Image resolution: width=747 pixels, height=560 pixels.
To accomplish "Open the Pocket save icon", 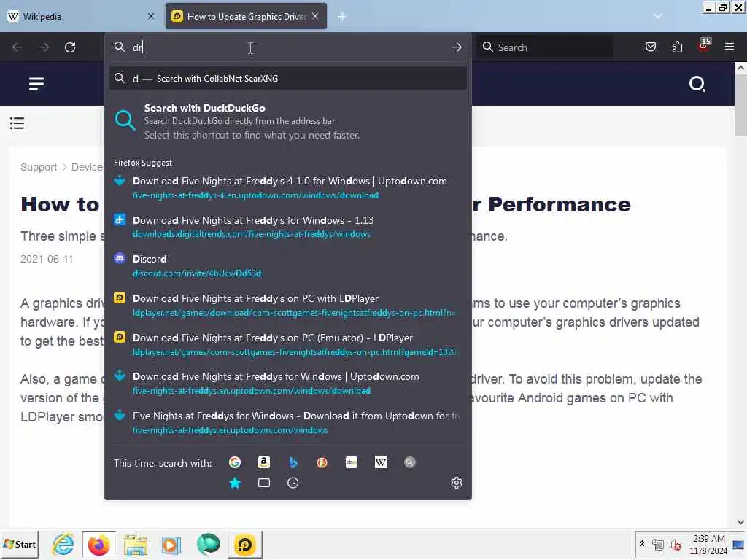I will click(650, 47).
